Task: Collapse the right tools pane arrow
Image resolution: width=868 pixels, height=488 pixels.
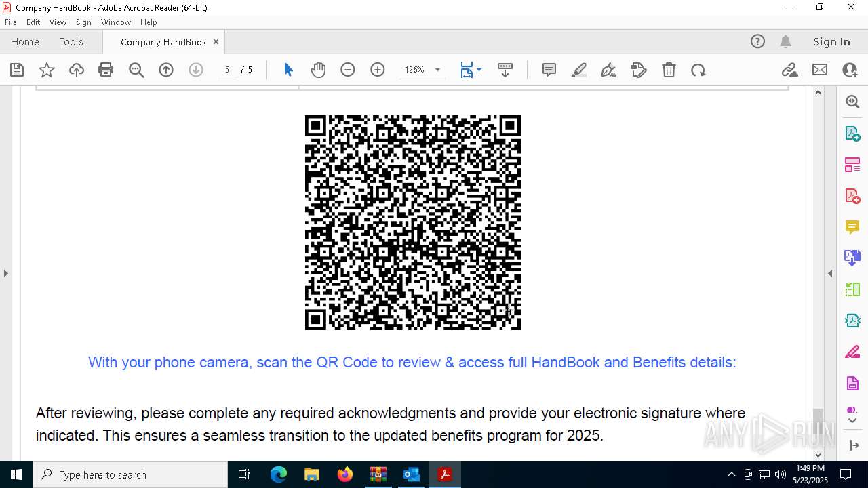Action: [x=830, y=273]
